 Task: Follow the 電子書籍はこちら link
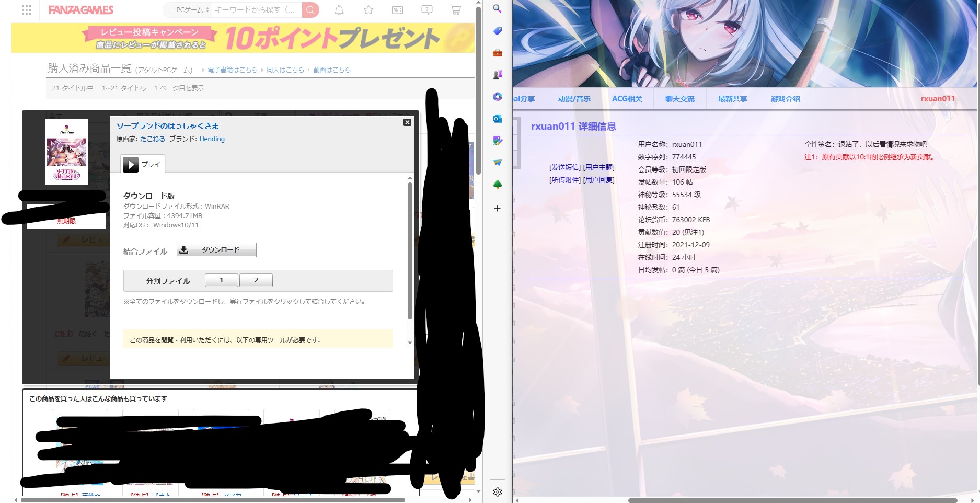233,70
